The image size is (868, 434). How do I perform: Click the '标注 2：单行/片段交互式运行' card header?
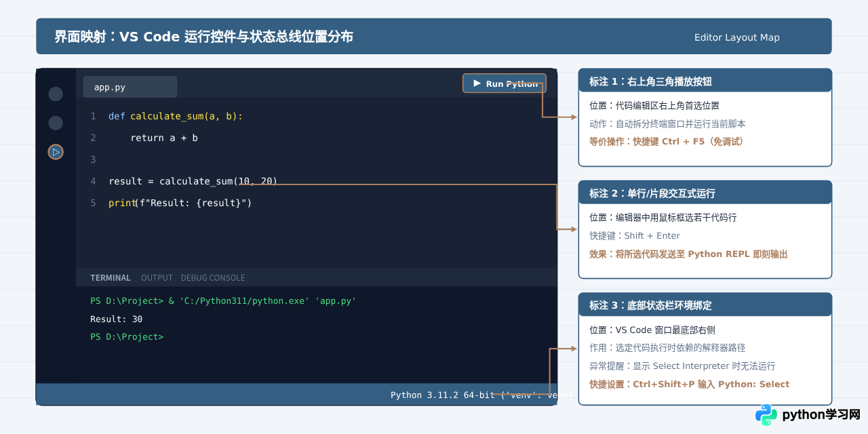click(705, 193)
